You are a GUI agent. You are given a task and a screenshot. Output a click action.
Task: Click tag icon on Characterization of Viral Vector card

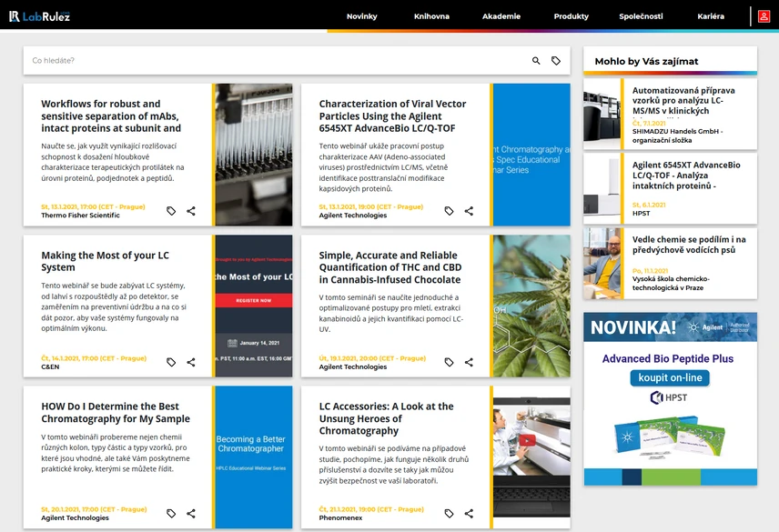point(449,211)
